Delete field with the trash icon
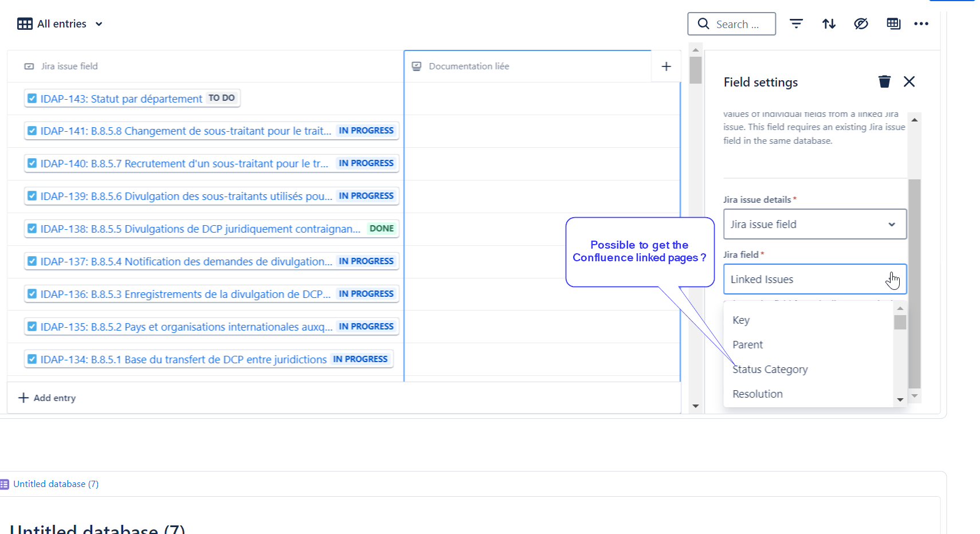Viewport: 980px width, 534px height. tap(884, 81)
